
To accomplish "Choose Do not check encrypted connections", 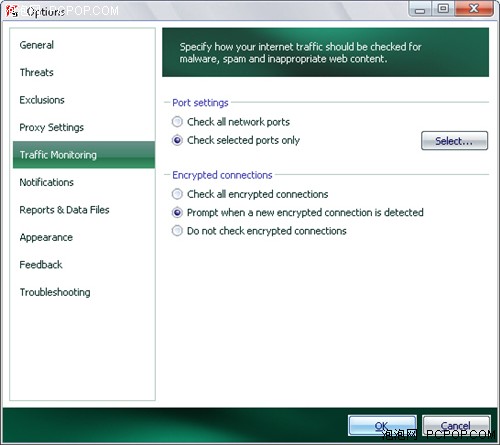I will coord(177,231).
